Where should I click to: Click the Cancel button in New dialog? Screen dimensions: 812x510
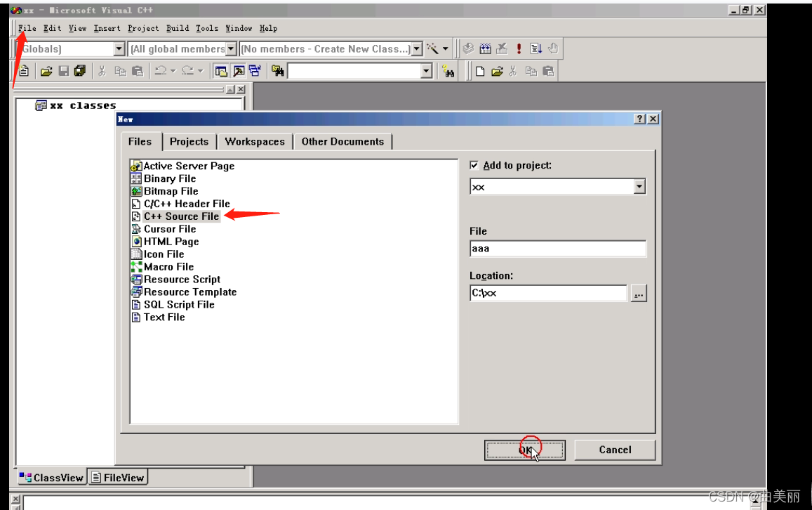[x=615, y=450]
